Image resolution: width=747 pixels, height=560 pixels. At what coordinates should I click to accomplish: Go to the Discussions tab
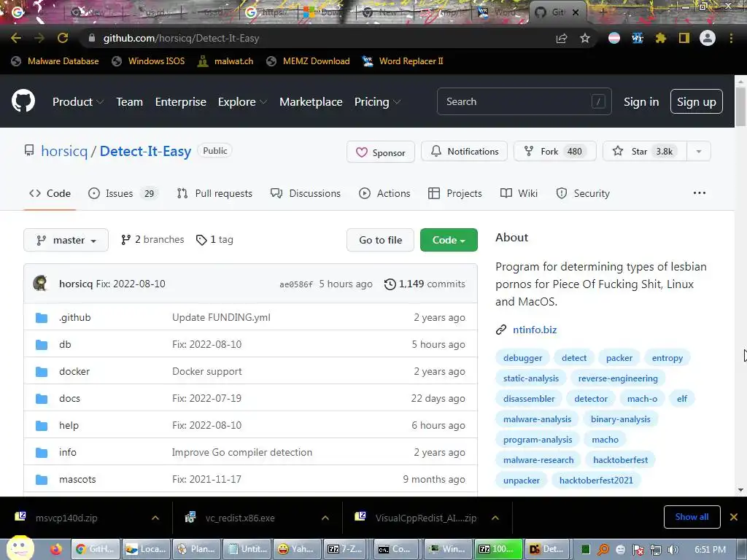pos(306,193)
